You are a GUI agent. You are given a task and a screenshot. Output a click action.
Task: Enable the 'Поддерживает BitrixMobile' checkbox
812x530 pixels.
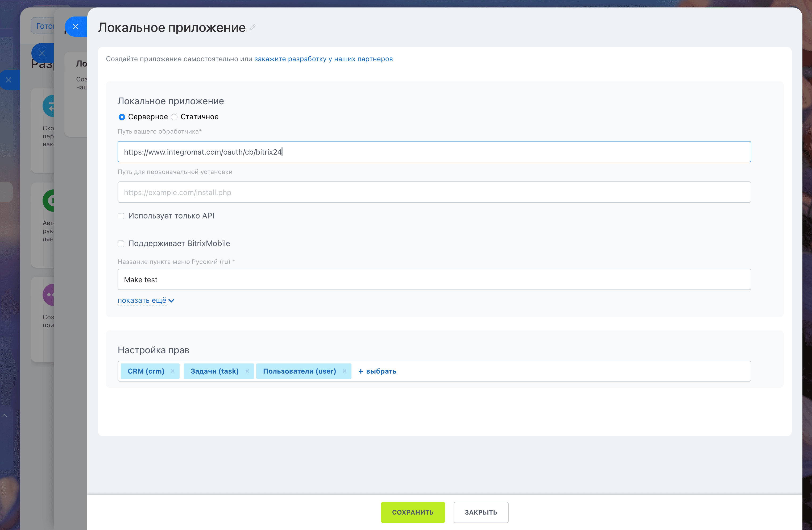click(121, 244)
